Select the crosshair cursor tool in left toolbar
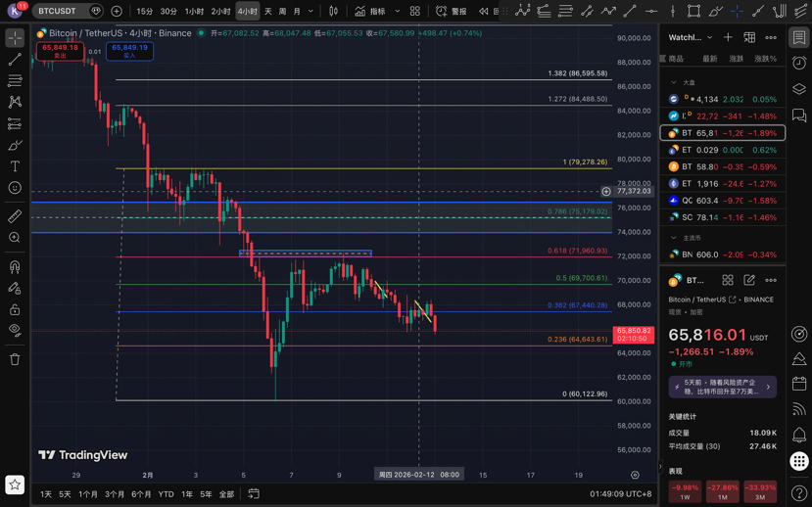 [15, 38]
